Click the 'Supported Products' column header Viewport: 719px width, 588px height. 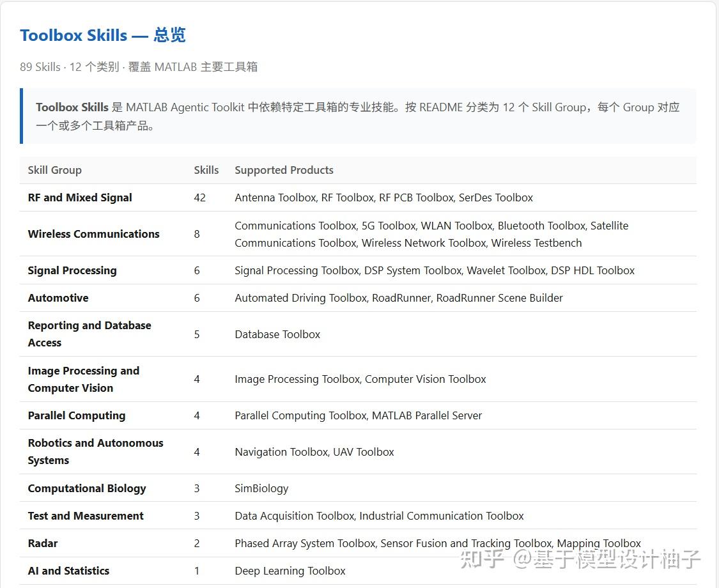[284, 170]
